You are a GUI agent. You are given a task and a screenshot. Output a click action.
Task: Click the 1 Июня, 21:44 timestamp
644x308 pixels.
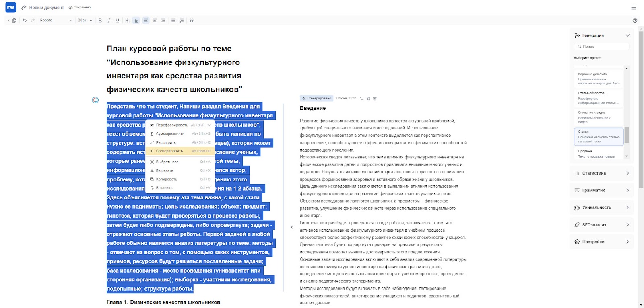[346, 98]
